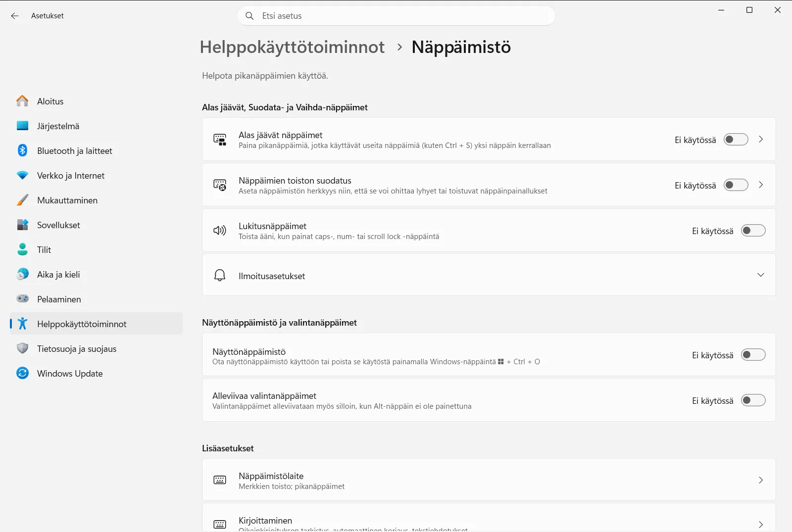Click the Kirjoittaminen keyboard icon
Screen dimensions: 792x532
[220, 525]
